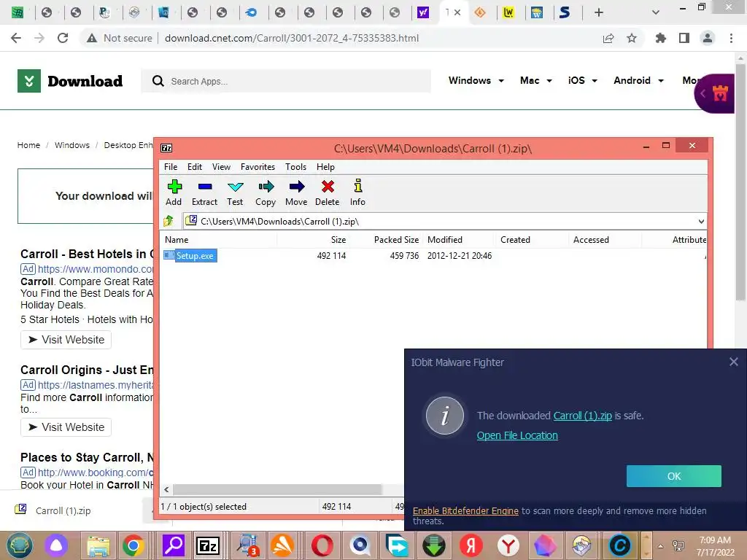Click the browser share icon
Viewport: 747px width, 560px height.
608,38
